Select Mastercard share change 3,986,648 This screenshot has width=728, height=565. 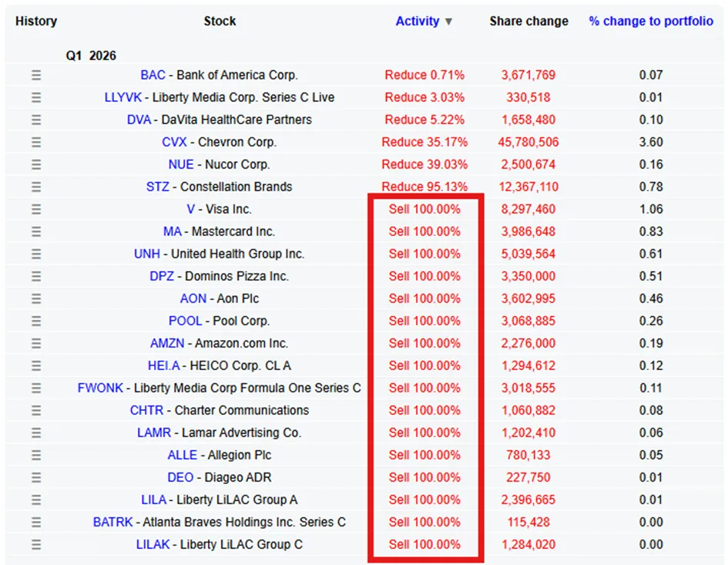(x=528, y=232)
